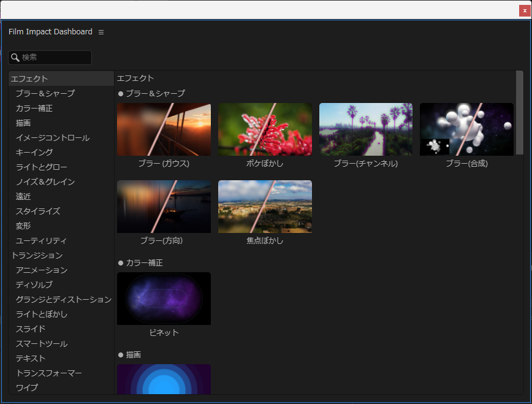The height and width of the screenshot is (404, 532).
Task: Click the ボケぼかし red flower thumbnail
Action: point(265,129)
